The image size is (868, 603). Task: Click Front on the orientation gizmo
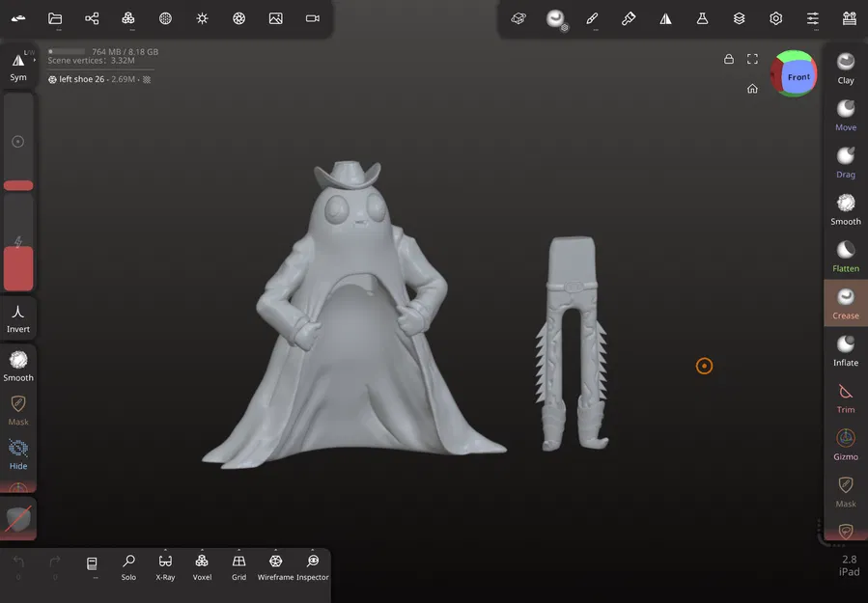(x=797, y=75)
